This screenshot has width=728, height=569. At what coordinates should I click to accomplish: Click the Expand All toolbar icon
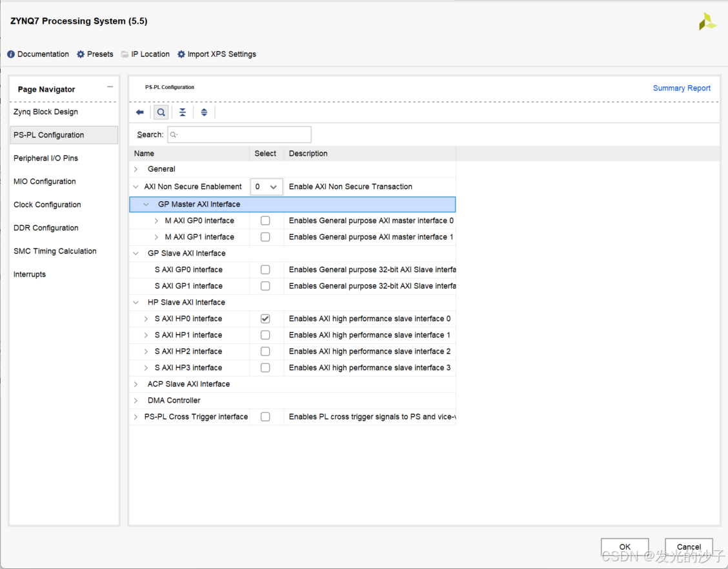204,112
